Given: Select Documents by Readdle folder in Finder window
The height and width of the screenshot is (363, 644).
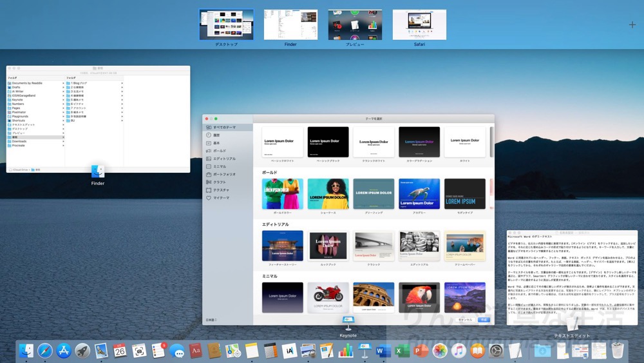Looking at the screenshot, I should pos(35,83).
